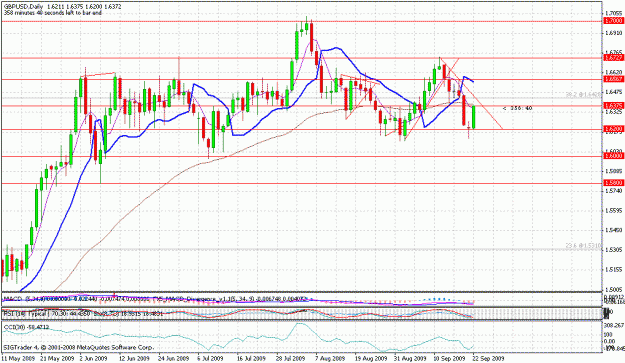Click the 308.267 CCI scale value

[614, 325]
